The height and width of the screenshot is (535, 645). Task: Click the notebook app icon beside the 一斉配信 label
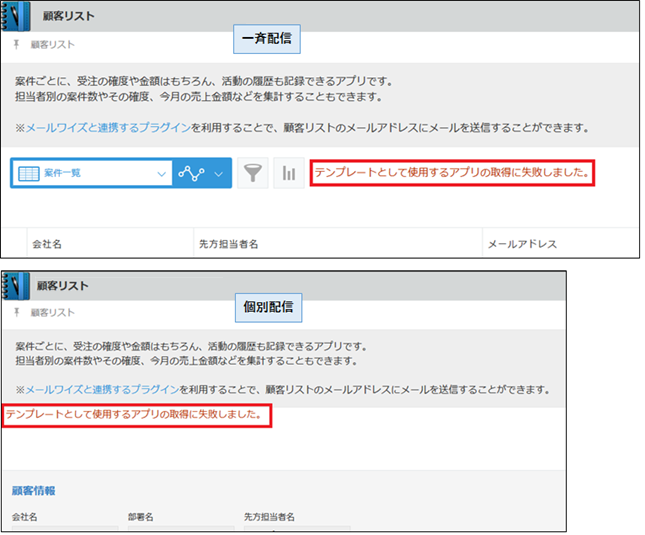click(14, 15)
